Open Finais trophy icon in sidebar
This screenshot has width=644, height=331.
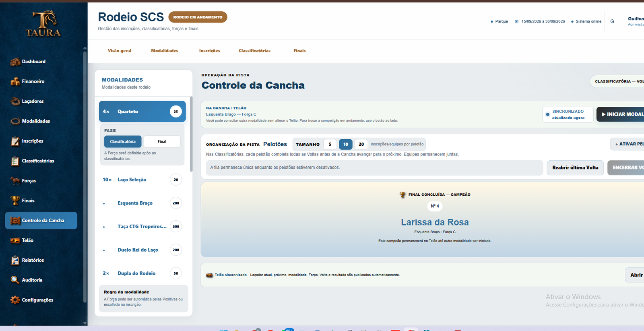point(15,201)
